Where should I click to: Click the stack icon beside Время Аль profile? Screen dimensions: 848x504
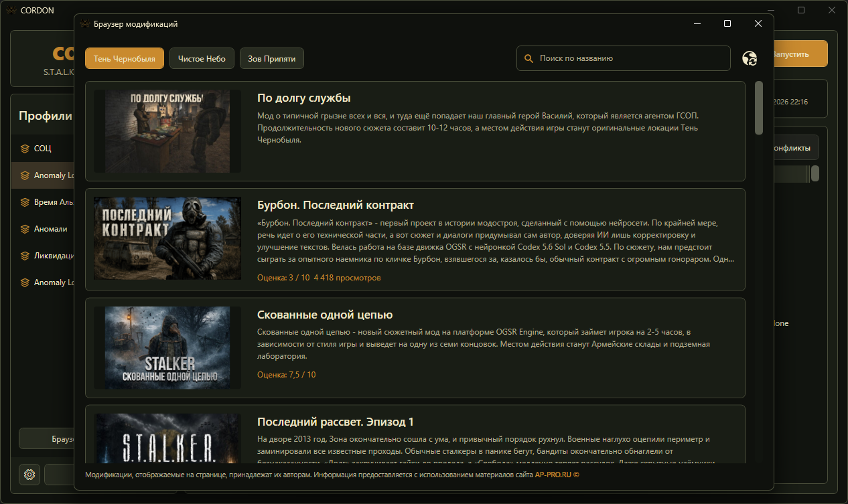coord(25,202)
